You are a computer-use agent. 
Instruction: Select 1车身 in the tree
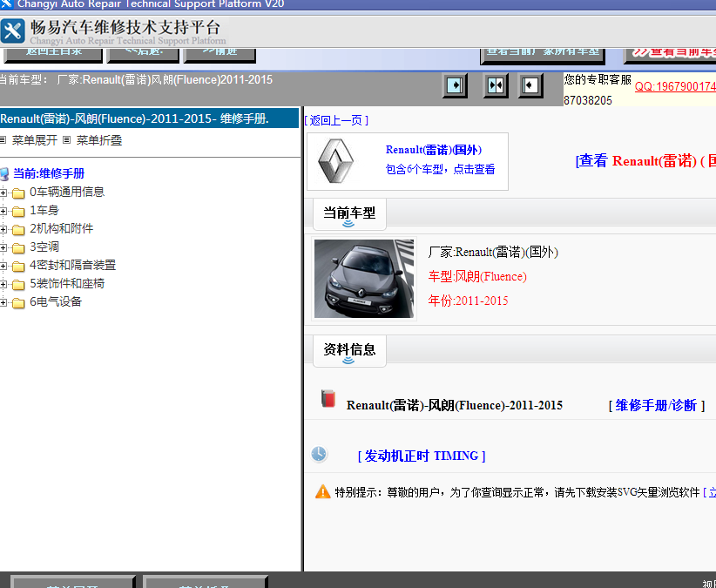click(x=44, y=211)
